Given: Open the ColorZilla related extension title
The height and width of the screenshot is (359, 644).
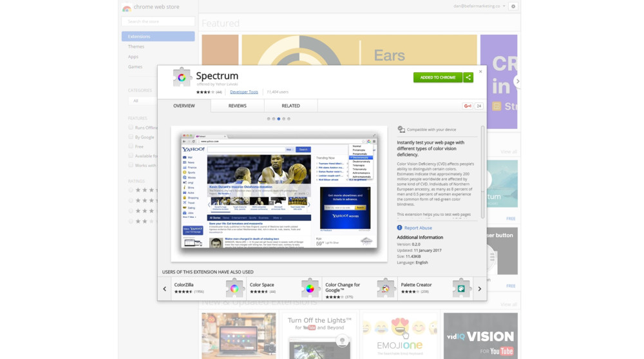Looking at the screenshot, I should tap(184, 285).
